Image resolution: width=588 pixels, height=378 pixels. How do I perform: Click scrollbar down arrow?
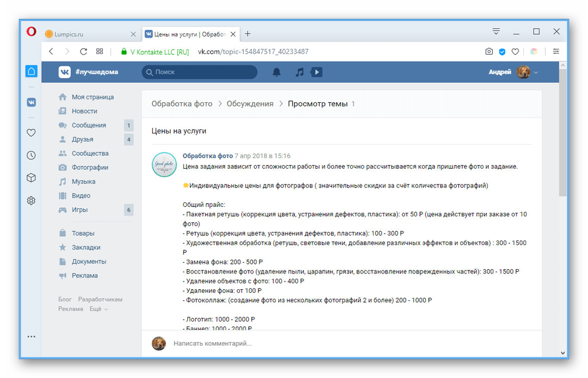(563, 353)
